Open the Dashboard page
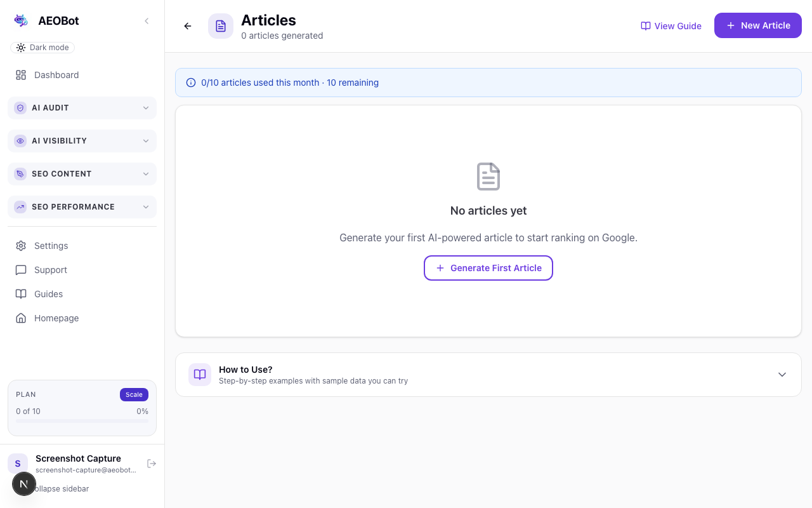The width and height of the screenshot is (812, 508). click(x=82, y=75)
